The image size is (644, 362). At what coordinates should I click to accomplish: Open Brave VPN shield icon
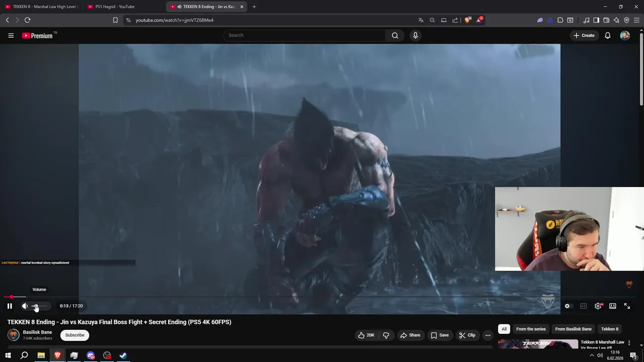pos(626,20)
